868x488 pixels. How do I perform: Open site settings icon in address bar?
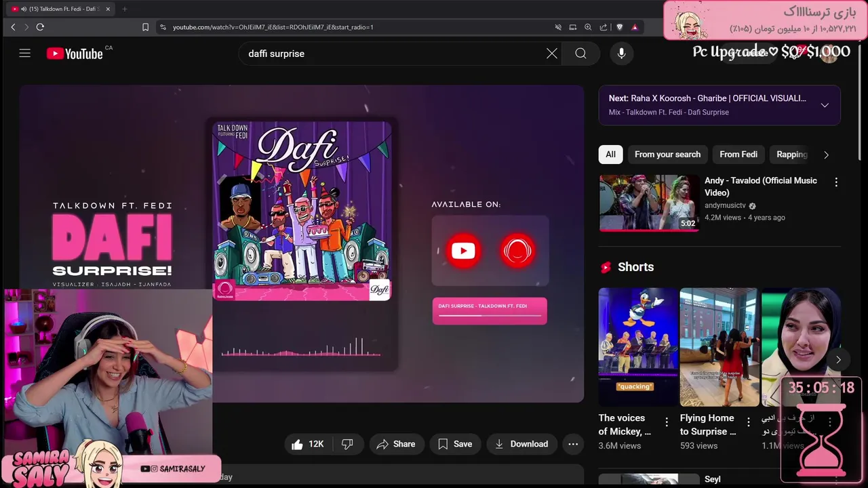(x=163, y=27)
